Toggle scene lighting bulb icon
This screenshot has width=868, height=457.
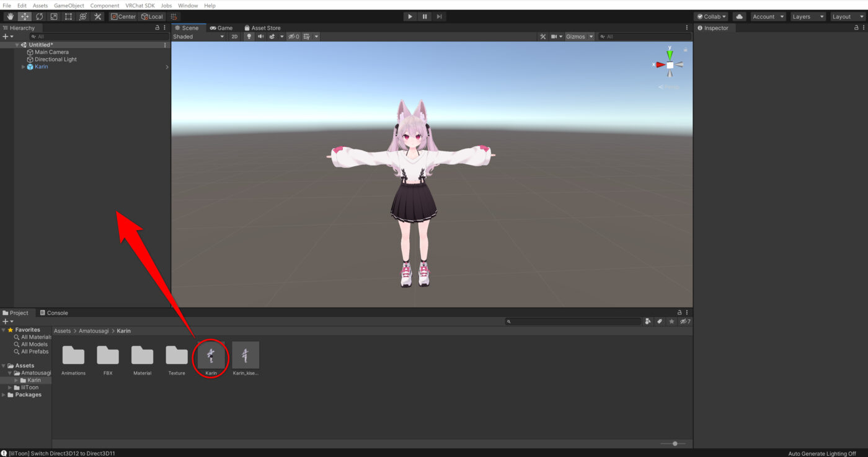click(x=249, y=37)
